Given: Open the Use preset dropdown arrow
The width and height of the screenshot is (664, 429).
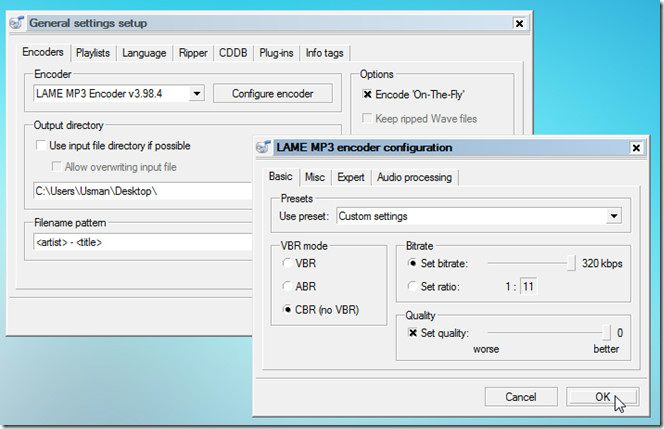Looking at the screenshot, I should click(x=614, y=216).
